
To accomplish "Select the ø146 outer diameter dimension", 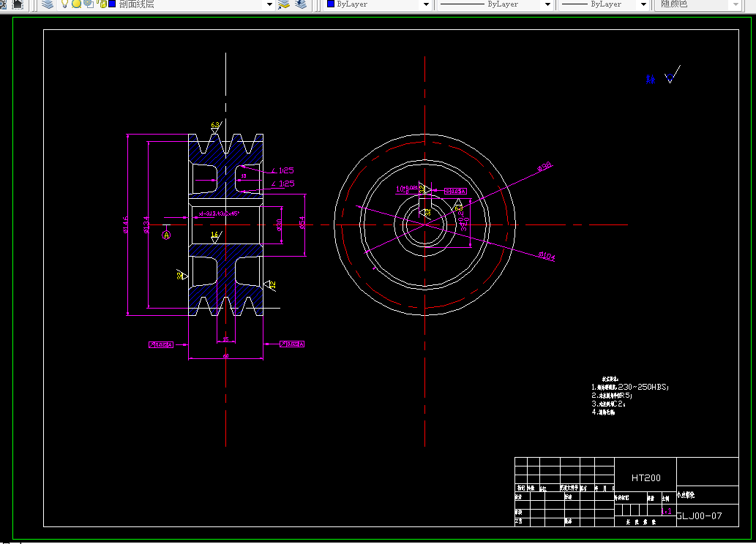I will pos(126,224).
